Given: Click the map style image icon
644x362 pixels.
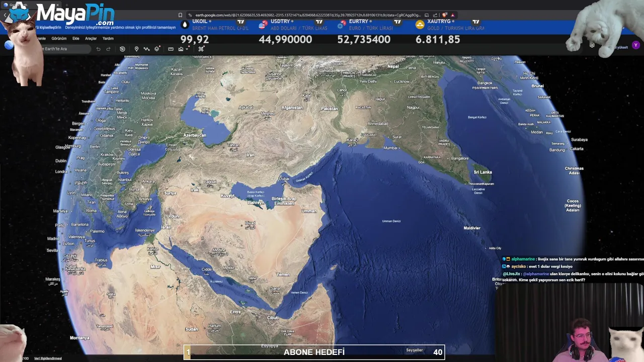Looking at the screenshot, I should pos(181,49).
